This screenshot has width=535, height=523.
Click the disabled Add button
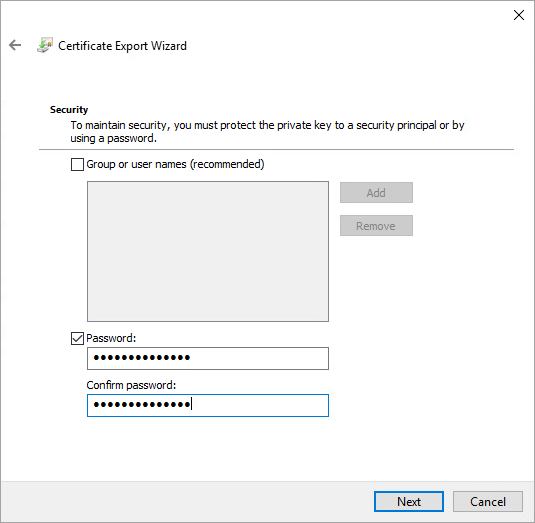tap(376, 192)
